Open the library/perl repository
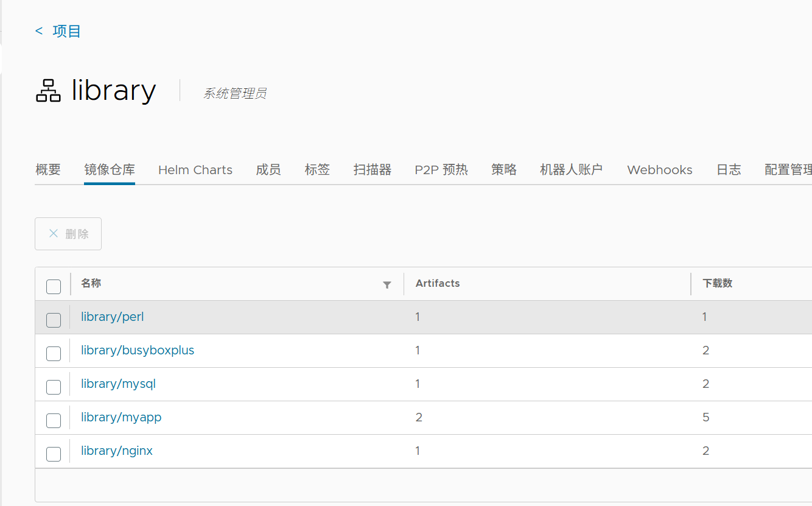Image resolution: width=812 pixels, height=506 pixels. [x=113, y=317]
